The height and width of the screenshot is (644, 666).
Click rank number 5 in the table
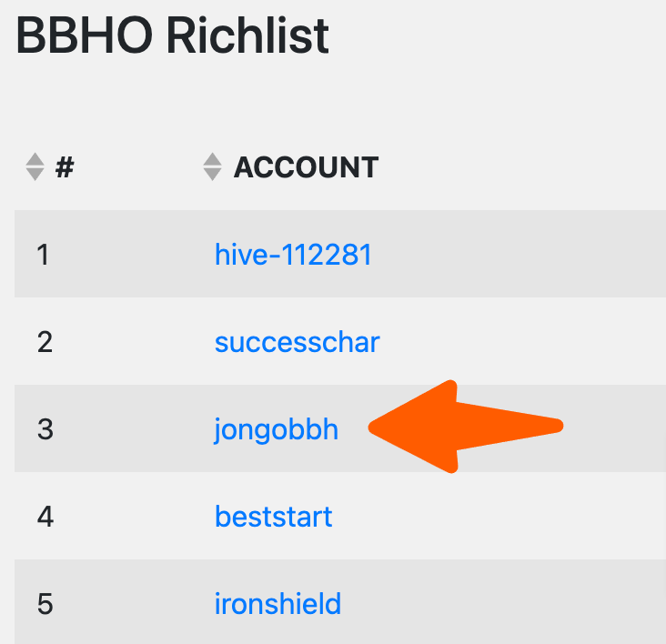pyautogui.click(x=45, y=604)
